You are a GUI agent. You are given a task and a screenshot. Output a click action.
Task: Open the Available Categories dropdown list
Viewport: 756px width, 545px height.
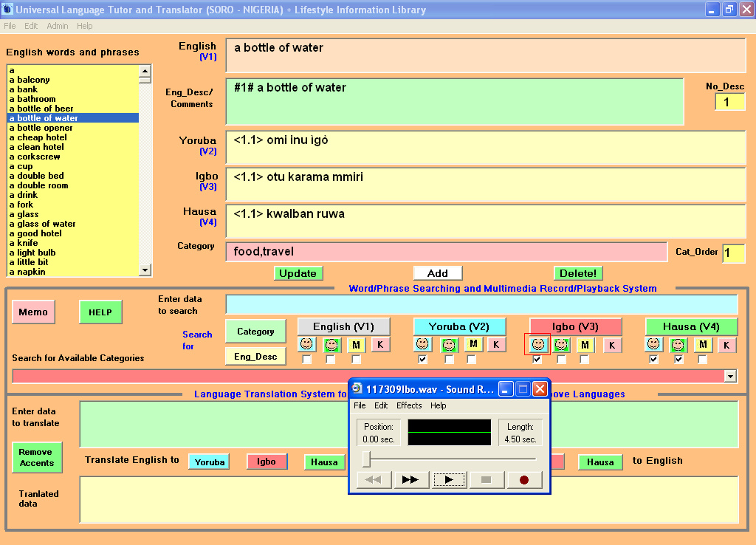point(730,377)
